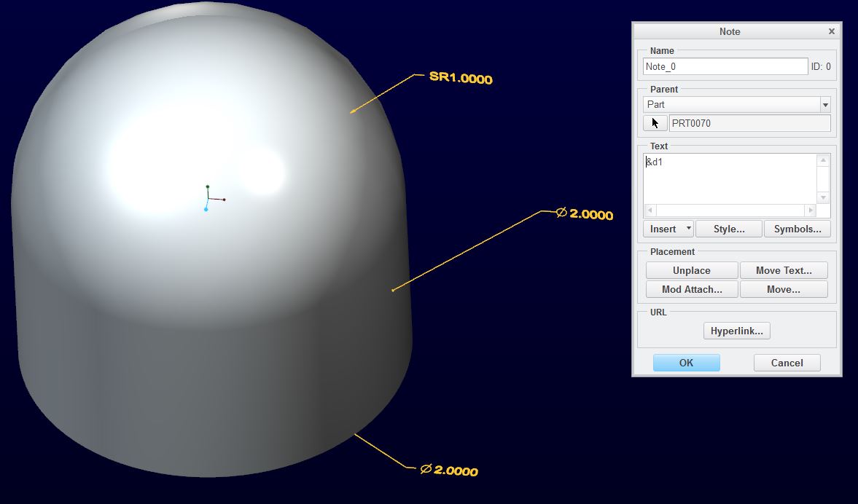This screenshot has height=504, width=858.
Task: Click the ID: 0 label
Action: click(821, 67)
